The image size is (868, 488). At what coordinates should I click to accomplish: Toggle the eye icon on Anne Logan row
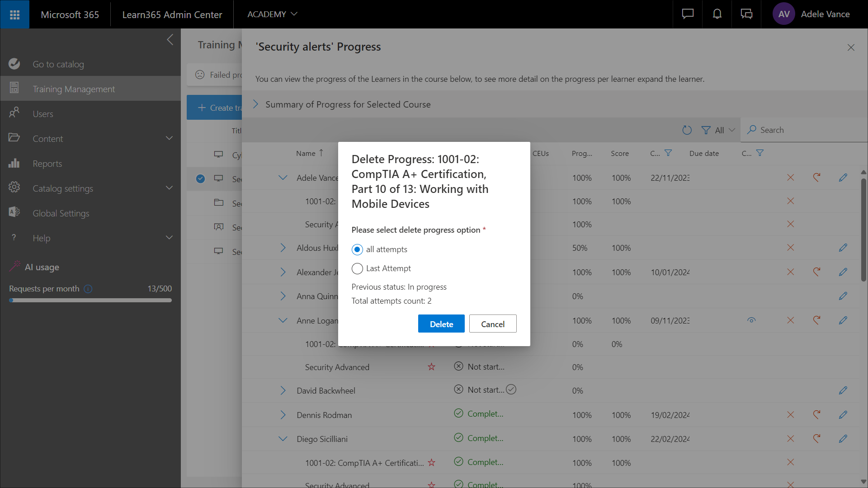tap(751, 320)
